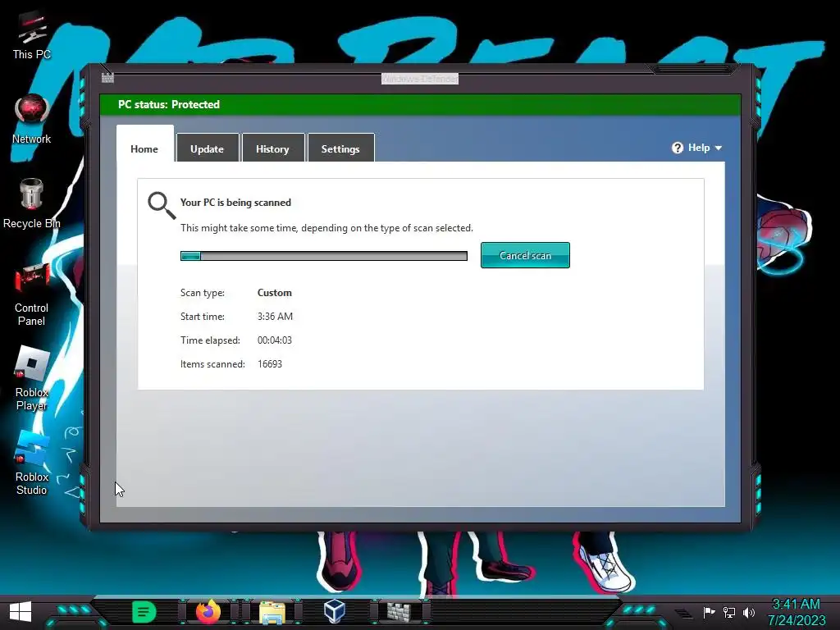Click the 'Scan type:' label

click(203, 293)
